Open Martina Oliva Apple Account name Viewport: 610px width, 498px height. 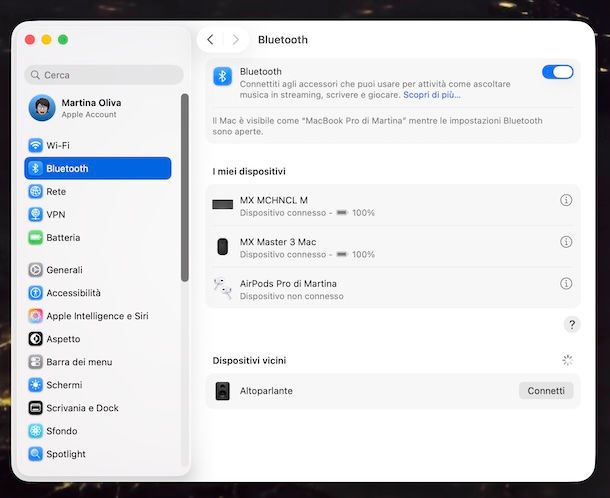91,103
